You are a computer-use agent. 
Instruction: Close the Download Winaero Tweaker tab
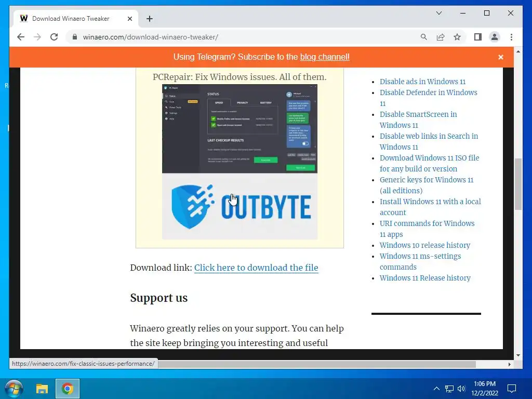coord(129,19)
